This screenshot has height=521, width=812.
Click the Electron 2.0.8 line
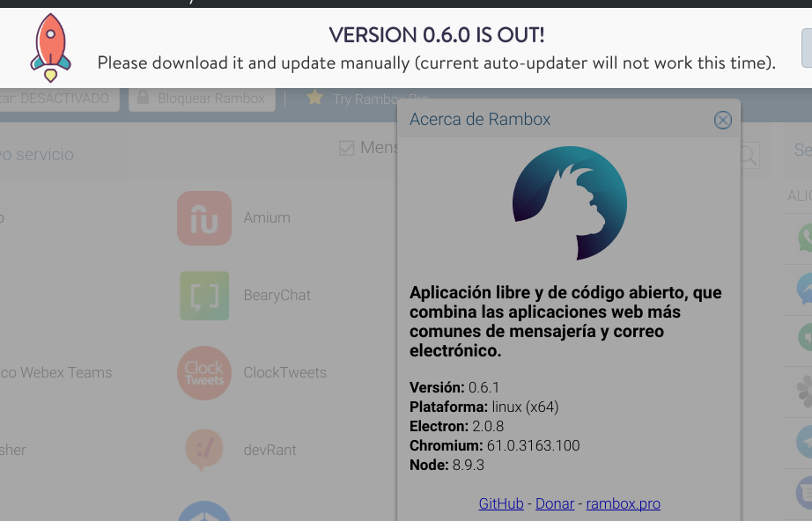[x=457, y=426]
